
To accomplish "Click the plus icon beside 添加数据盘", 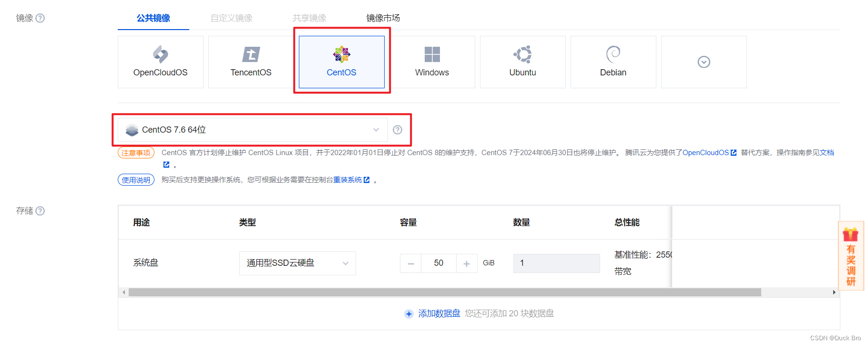I will click(409, 314).
